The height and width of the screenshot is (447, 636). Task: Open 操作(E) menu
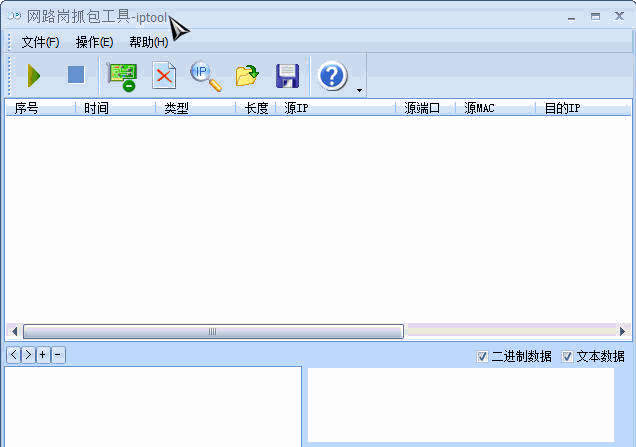(94, 42)
